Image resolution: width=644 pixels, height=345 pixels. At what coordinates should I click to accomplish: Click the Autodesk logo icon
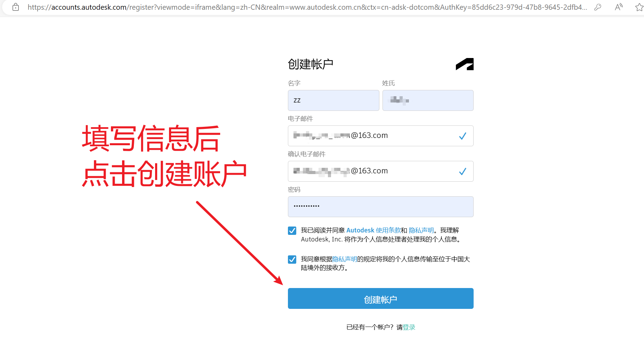click(465, 64)
